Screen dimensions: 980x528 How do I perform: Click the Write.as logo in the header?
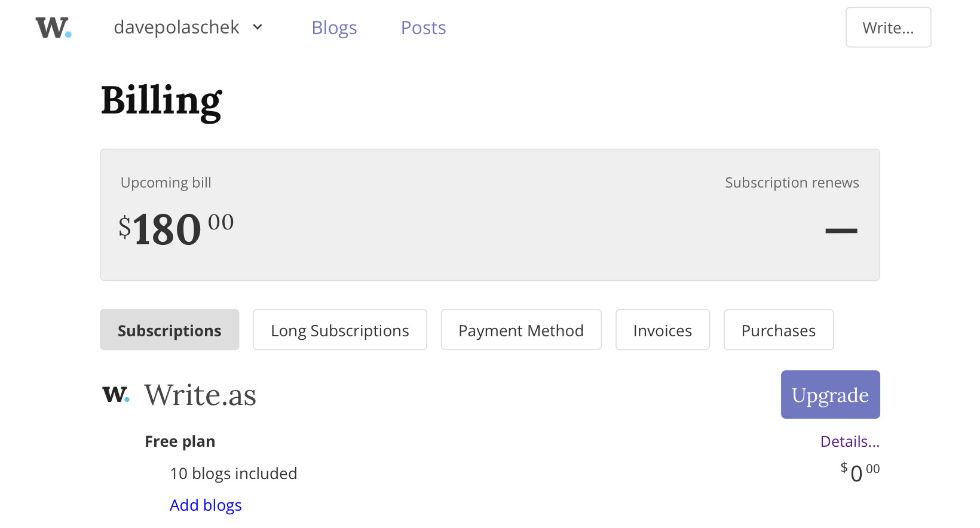tap(54, 27)
